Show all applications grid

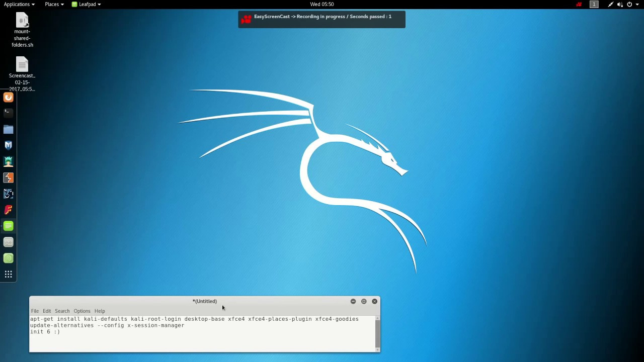pos(8,274)
